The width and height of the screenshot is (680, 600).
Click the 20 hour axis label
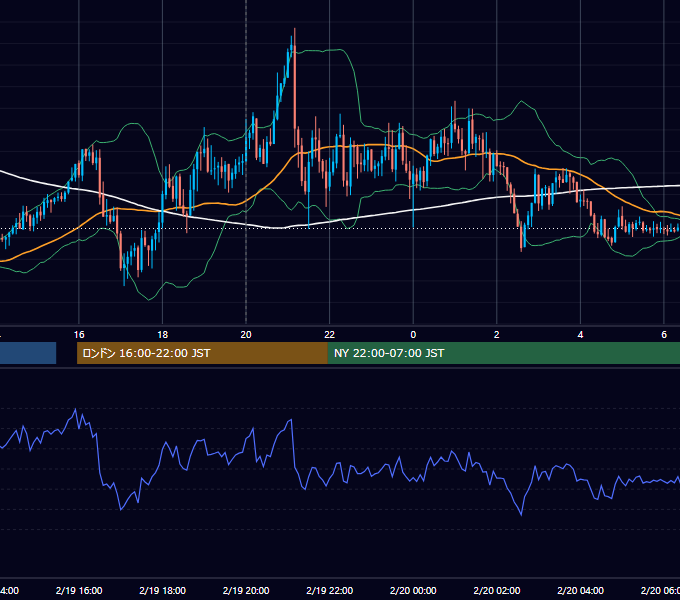[246, 335]
